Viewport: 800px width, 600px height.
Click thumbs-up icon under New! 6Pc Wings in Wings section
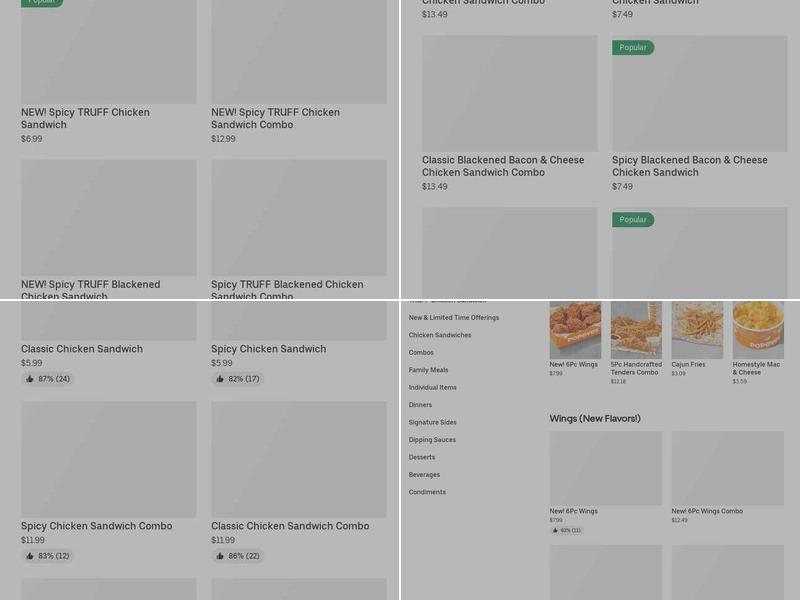click(x=555, y=530)
